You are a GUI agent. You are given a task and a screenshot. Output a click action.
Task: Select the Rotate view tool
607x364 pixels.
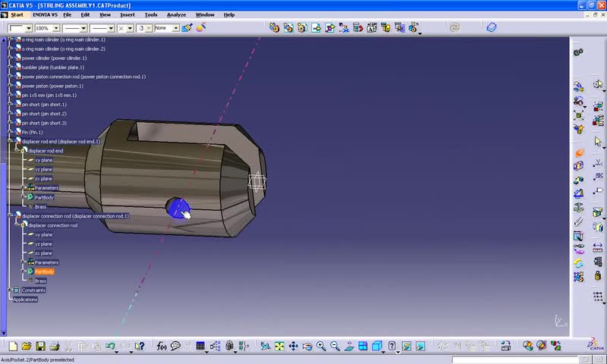tap(307, 346)
